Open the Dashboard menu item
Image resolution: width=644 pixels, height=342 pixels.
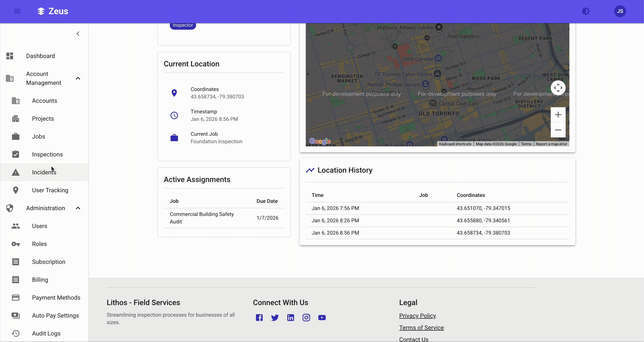coord(40,56)
